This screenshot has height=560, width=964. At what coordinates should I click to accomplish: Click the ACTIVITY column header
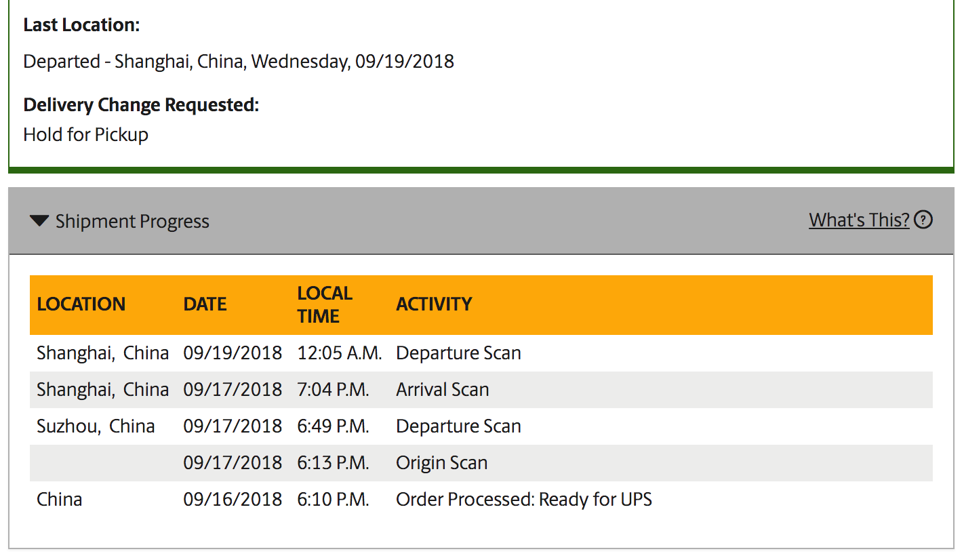pos(434,304)
